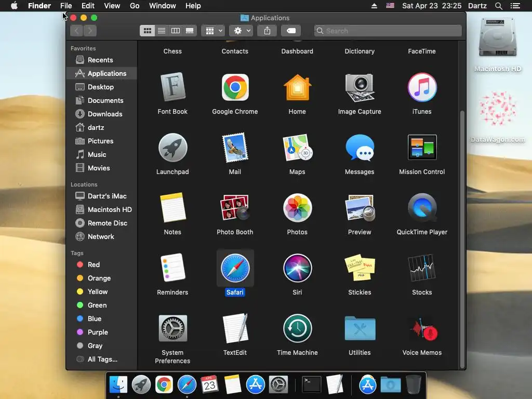Open the Edit menu

pos(88,6)
